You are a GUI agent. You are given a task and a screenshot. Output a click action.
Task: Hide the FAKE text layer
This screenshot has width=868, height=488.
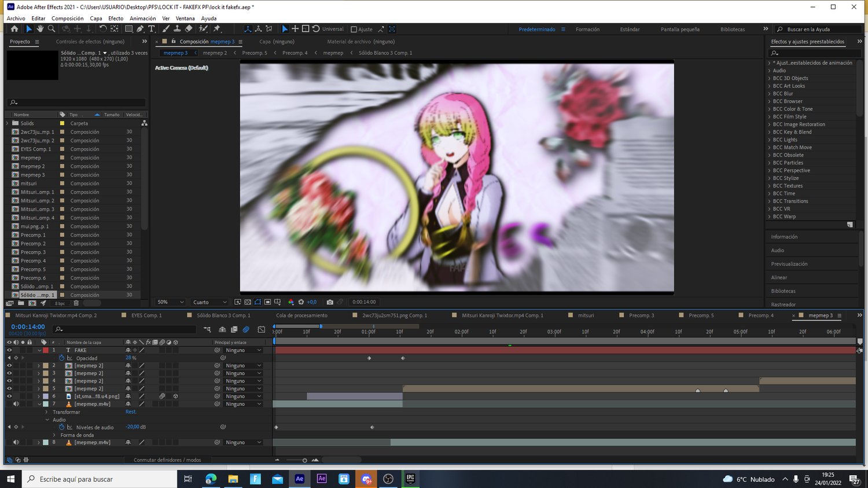9,350
